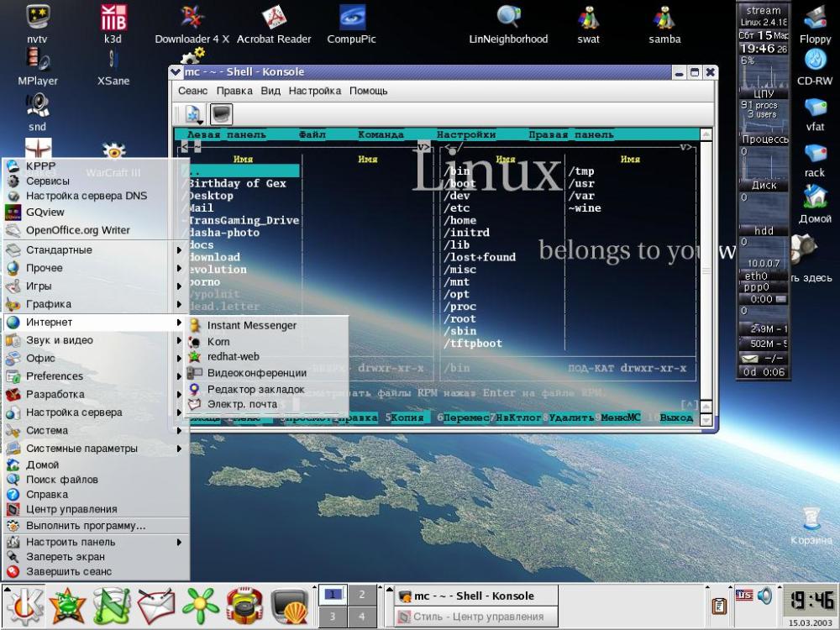
Task: Expand the Preferences submenu
Action: [95, 376]
